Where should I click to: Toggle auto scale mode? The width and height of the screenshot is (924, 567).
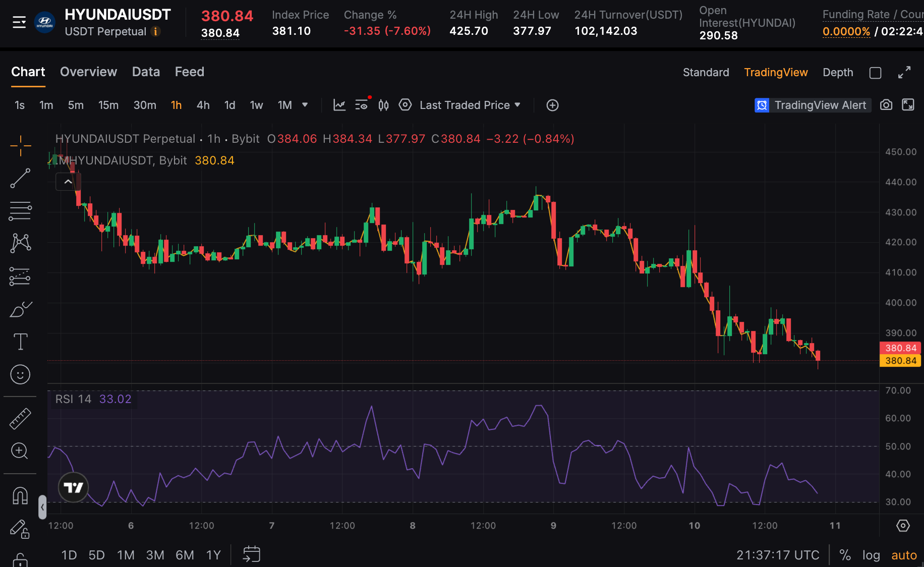(x=904, y=555)
